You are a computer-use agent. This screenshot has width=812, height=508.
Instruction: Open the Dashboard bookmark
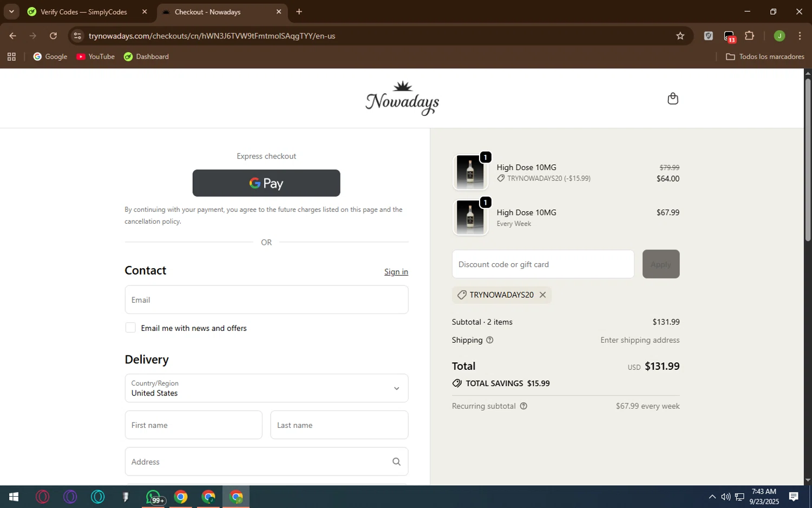tap(147, 57)
